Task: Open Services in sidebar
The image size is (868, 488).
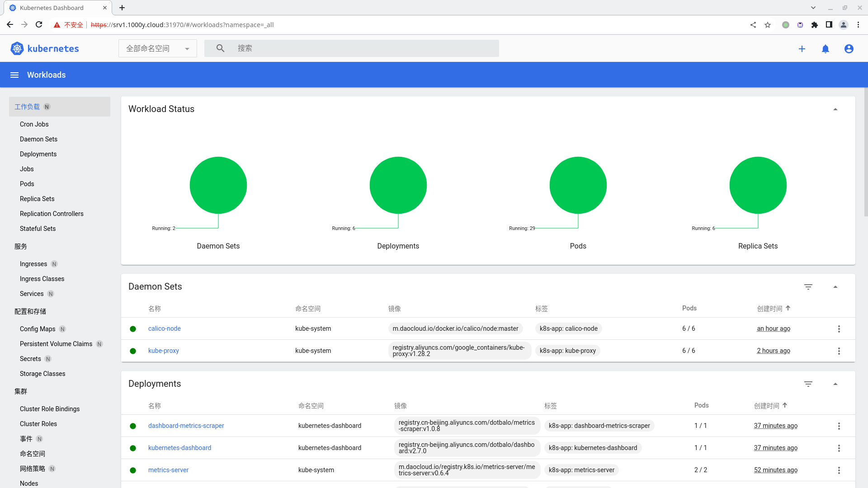Action: (x=32, y=294)
